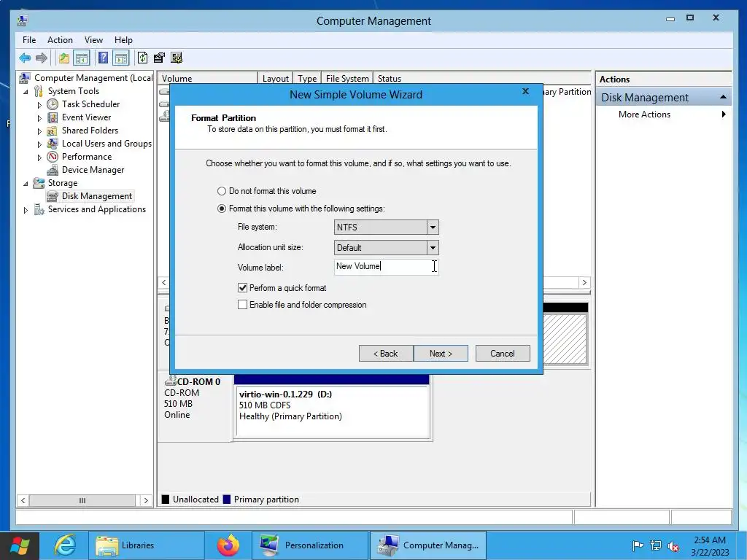Viewport: 747px width, 560px height.
Task: Open the Action menu
Action: [60, 40]
